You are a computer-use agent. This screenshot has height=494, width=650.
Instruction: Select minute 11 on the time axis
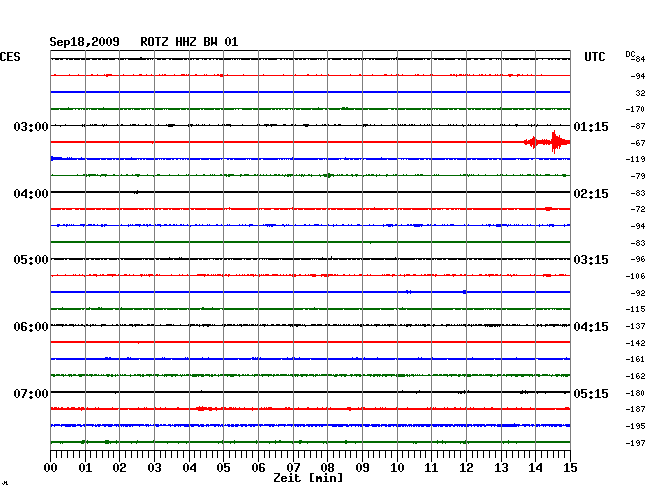pos(431,467)
